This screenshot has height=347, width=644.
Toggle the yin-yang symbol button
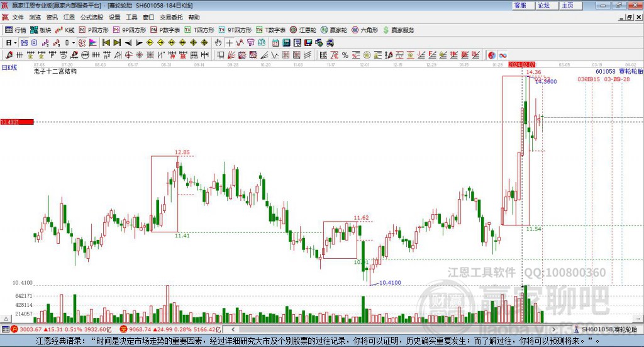point(492,55)
